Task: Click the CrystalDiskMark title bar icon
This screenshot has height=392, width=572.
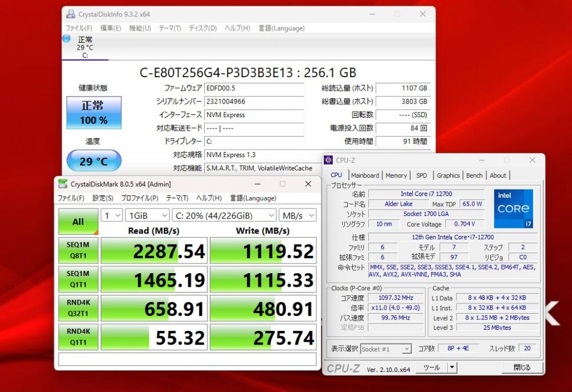Action: [63, 184]
